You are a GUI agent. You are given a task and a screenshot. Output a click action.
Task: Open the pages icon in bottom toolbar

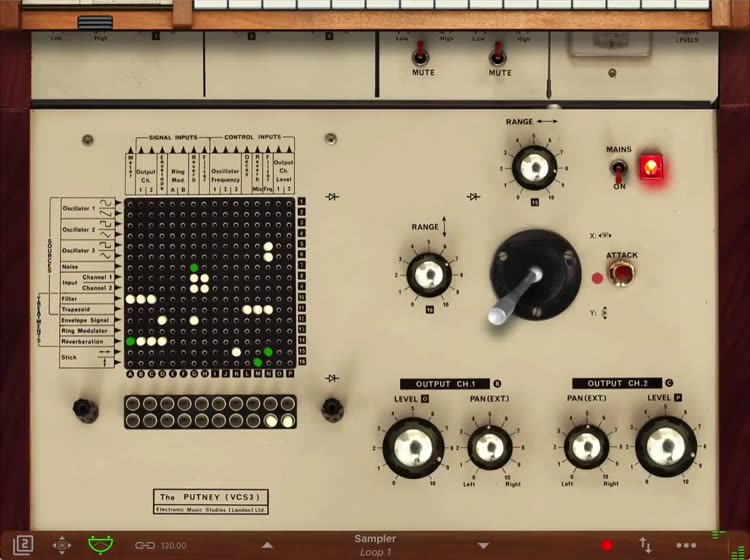click(x=22, y=545)
